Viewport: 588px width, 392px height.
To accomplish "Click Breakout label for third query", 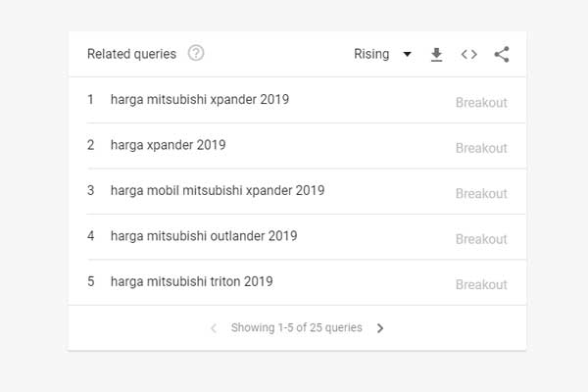I will pos(481,194).
